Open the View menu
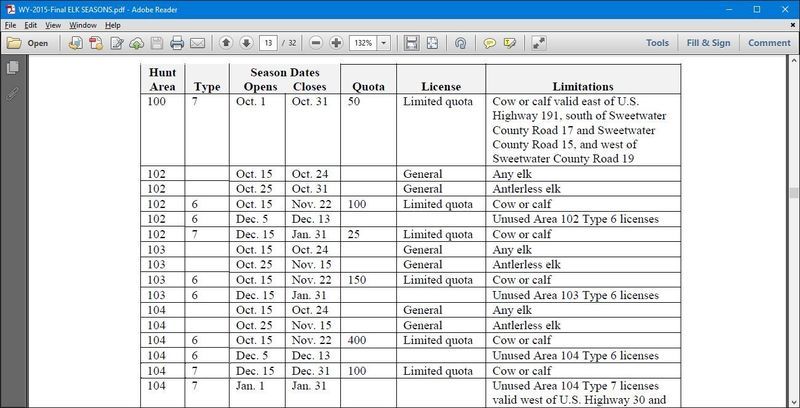 [53, 25]
